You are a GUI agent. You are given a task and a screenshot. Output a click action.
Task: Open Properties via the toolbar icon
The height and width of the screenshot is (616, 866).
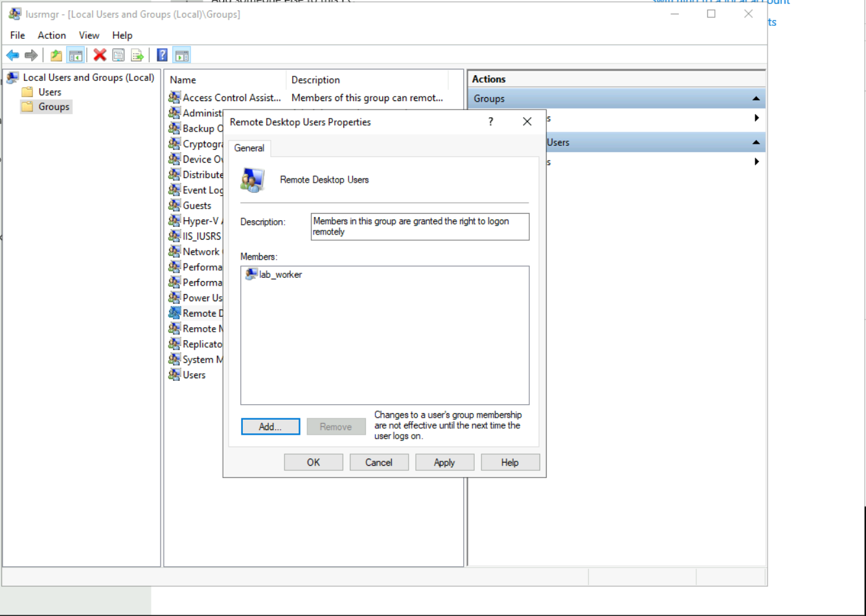118,55
